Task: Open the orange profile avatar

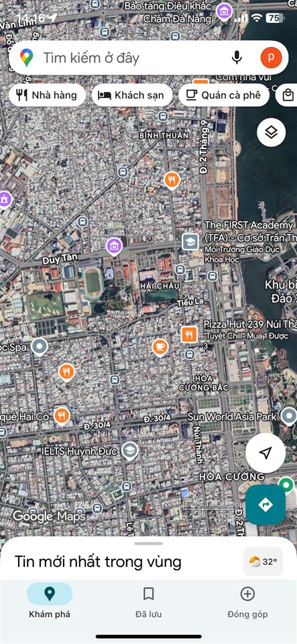Action: pos(271,58)
